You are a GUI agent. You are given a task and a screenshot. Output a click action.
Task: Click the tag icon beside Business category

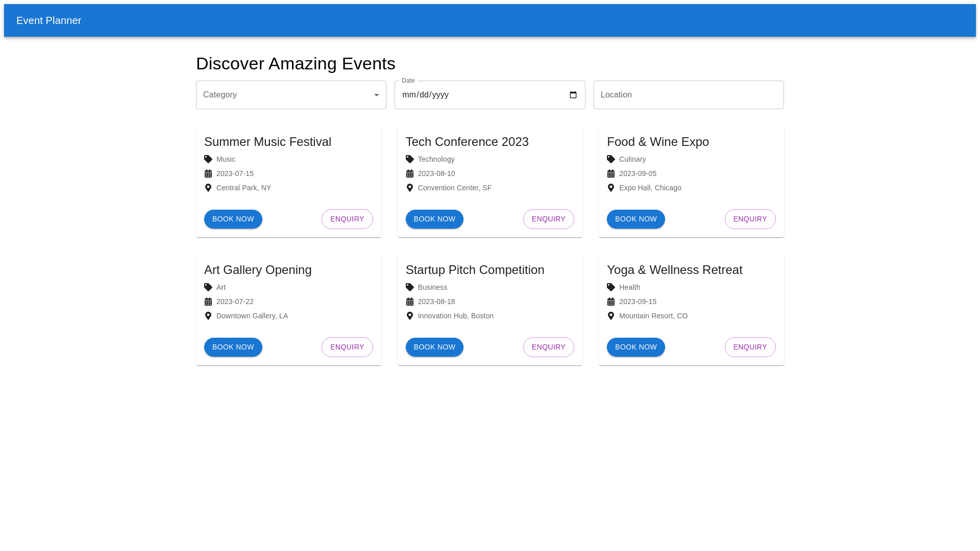point(409,287)
